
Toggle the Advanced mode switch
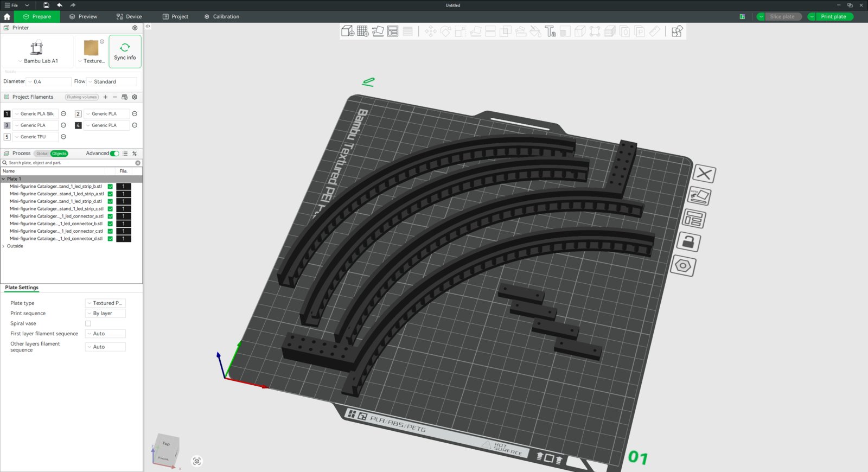(114, 154)
